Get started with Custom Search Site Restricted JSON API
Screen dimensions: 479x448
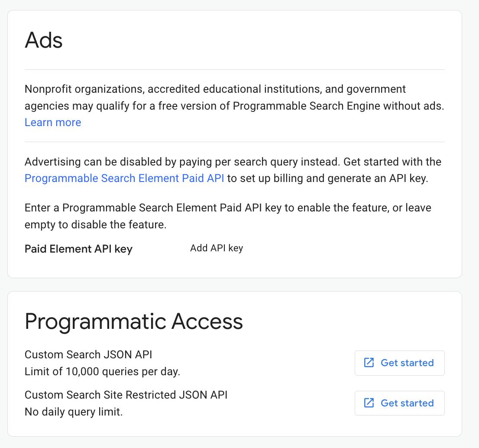coord(399,403)
